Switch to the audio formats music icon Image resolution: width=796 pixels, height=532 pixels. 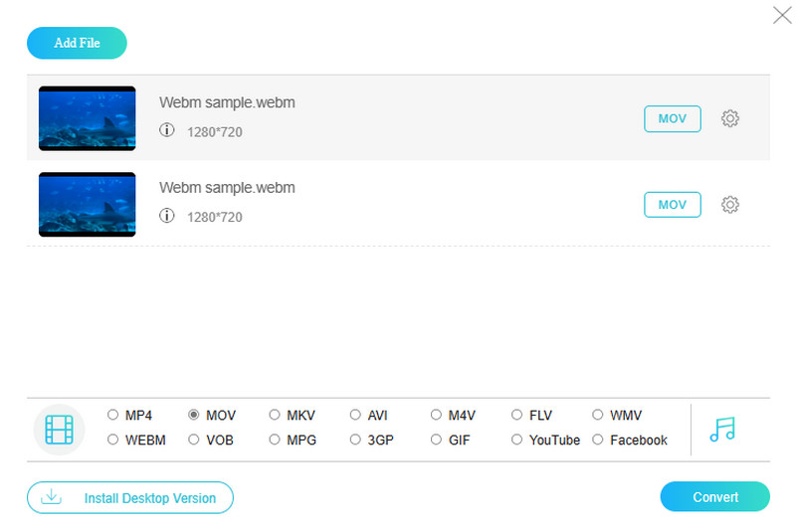click(722, 430)
